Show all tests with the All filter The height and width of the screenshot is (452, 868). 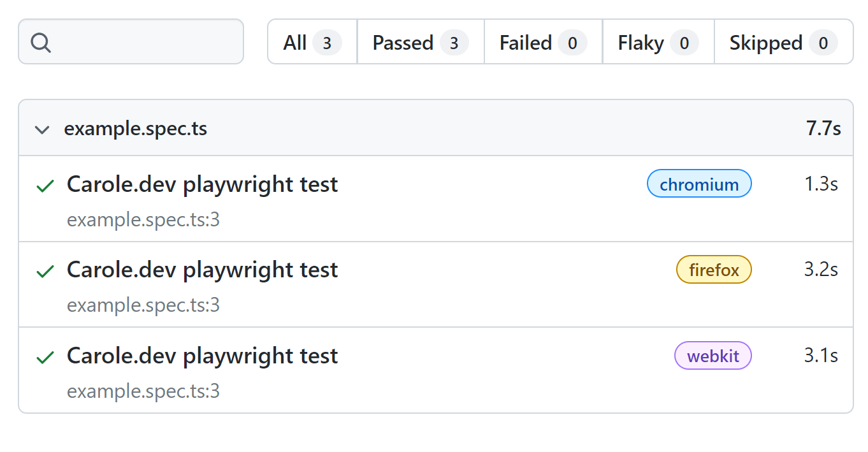point(312,43)
